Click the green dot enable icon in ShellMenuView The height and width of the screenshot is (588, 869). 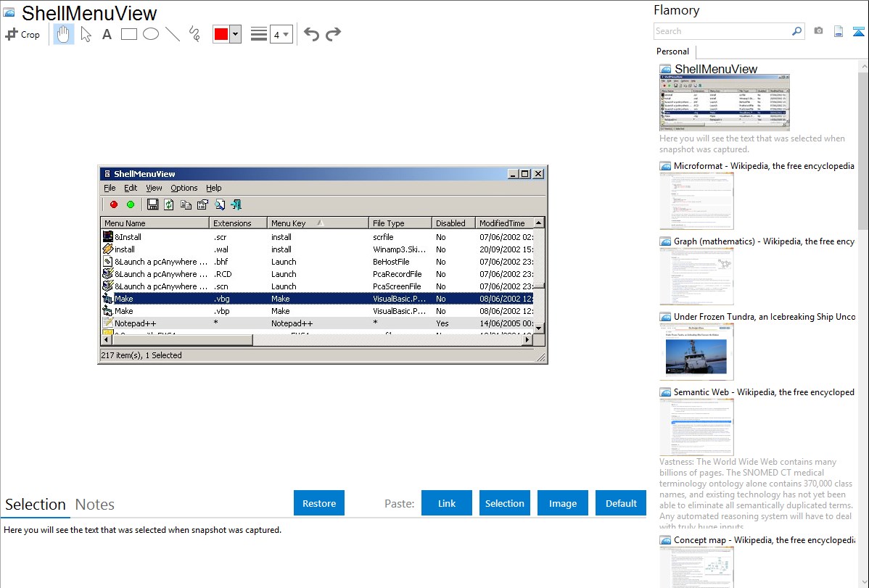click(x=131, y=204)
